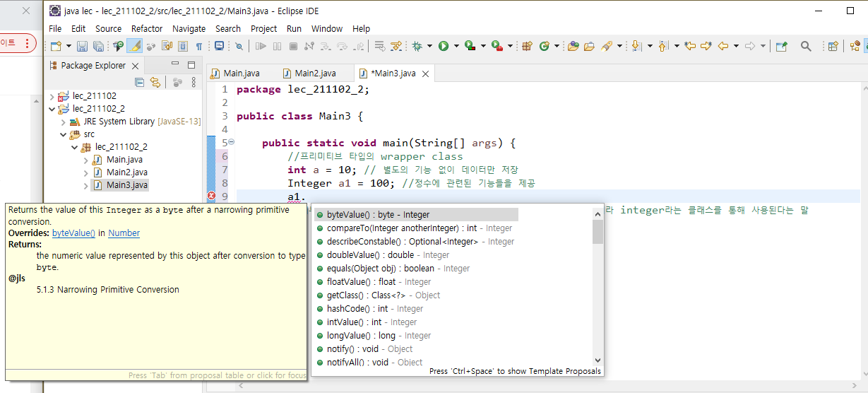Click Collapse All in Package Explorer

(x=139, y=83)
